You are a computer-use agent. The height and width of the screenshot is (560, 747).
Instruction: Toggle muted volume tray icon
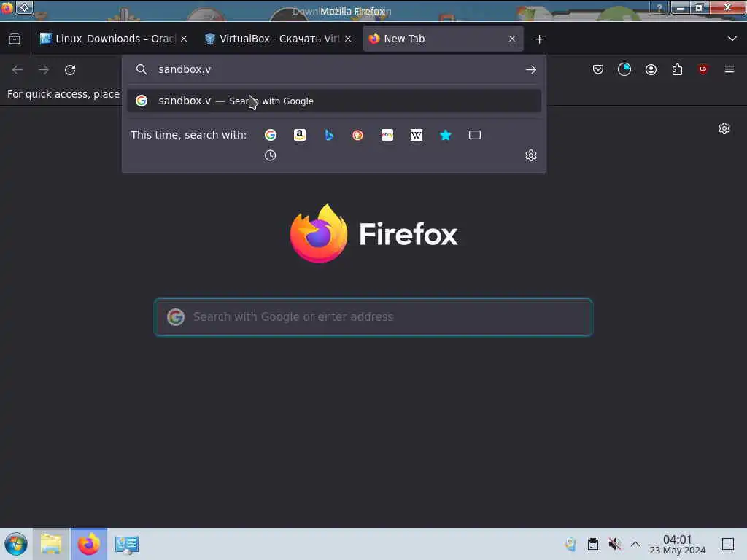tap(614, 544)
